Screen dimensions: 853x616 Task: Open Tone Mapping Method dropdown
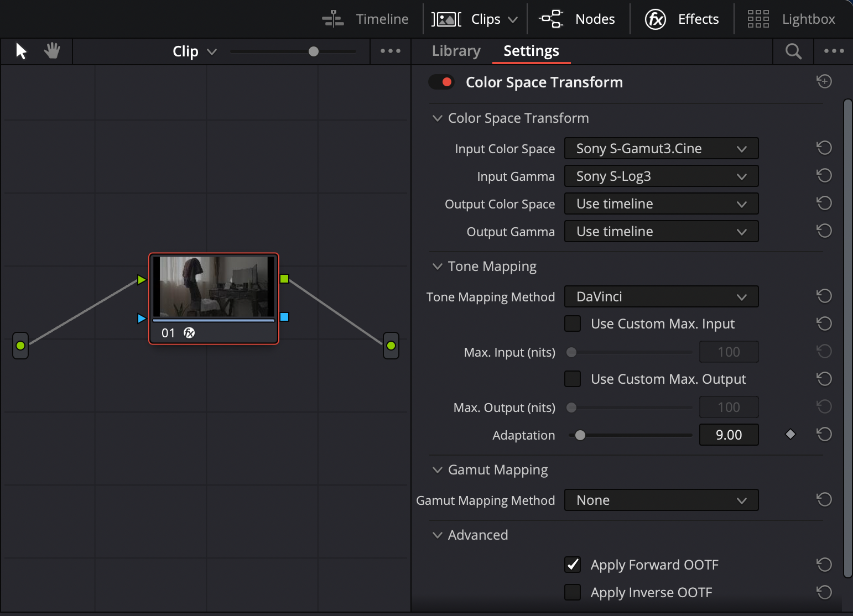(661, 296)
